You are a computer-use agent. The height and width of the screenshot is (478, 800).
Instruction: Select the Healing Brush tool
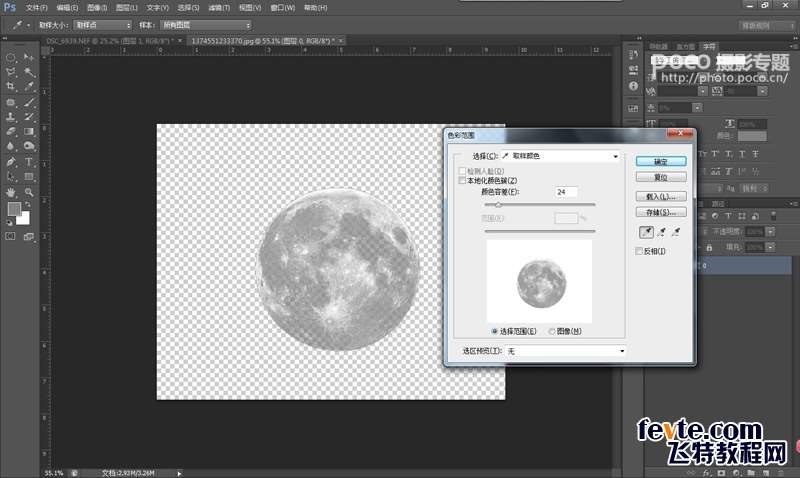tap(11, 102)
